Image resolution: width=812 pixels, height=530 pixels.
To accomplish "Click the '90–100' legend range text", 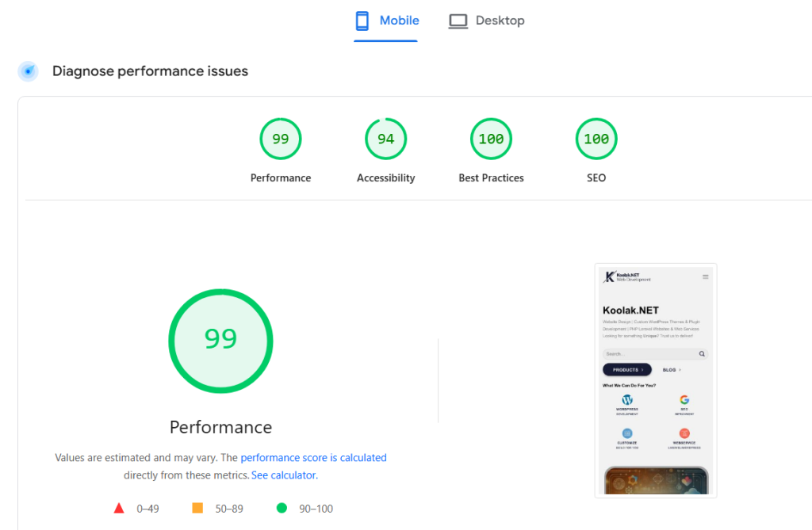I will point(316,509).
